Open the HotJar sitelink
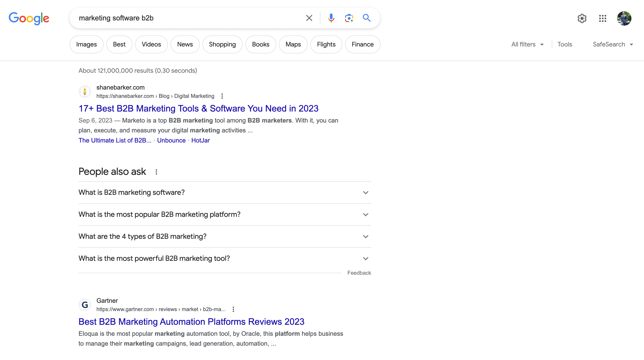The width and height of the screenshot is (644, 360). coord(201,140)
